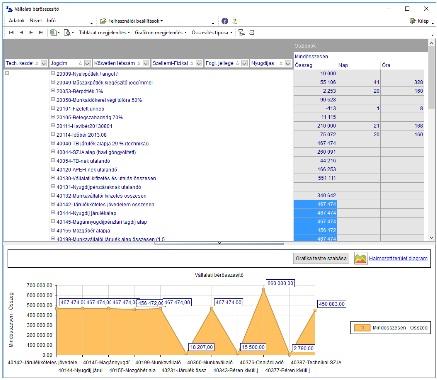Image resolution: width=437 pixels, height=380 pixels.
Task: Click the small square icon at toolbar end
Action: (x=252, y=33)
